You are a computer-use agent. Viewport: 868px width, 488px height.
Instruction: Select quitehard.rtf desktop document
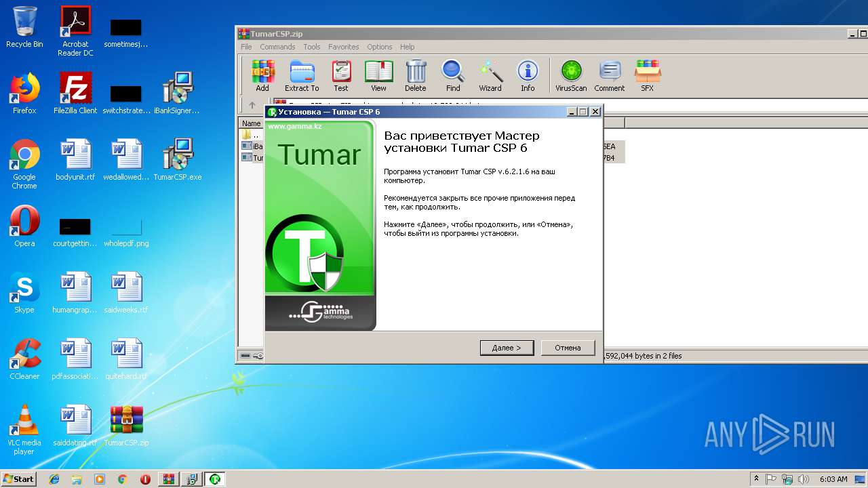tap(126, 359)
